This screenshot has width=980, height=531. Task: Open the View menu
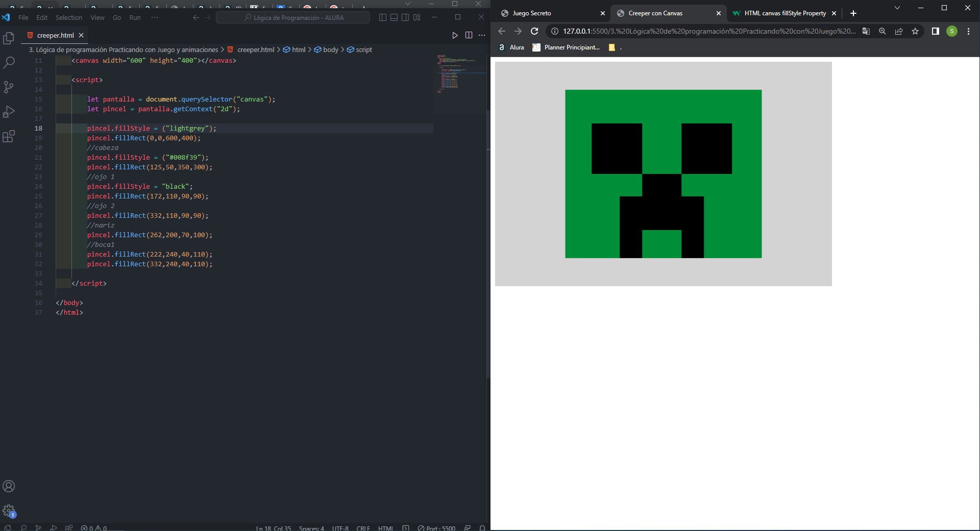[97, 17]
